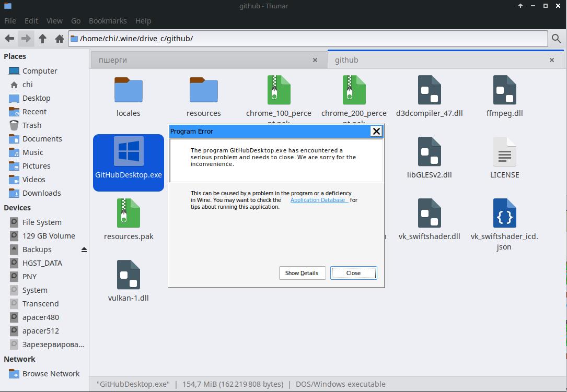
Task: Open the Edit menu
Action: click(31, 21)
